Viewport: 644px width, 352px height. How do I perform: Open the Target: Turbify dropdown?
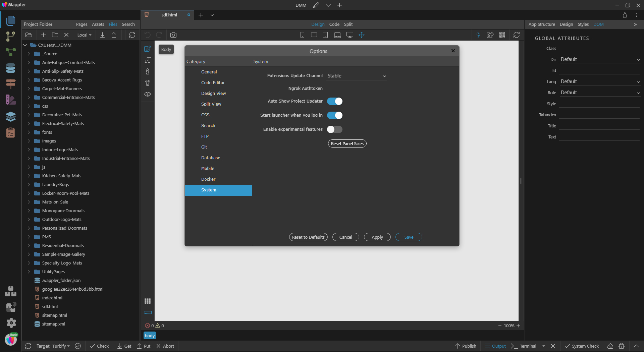53,346
